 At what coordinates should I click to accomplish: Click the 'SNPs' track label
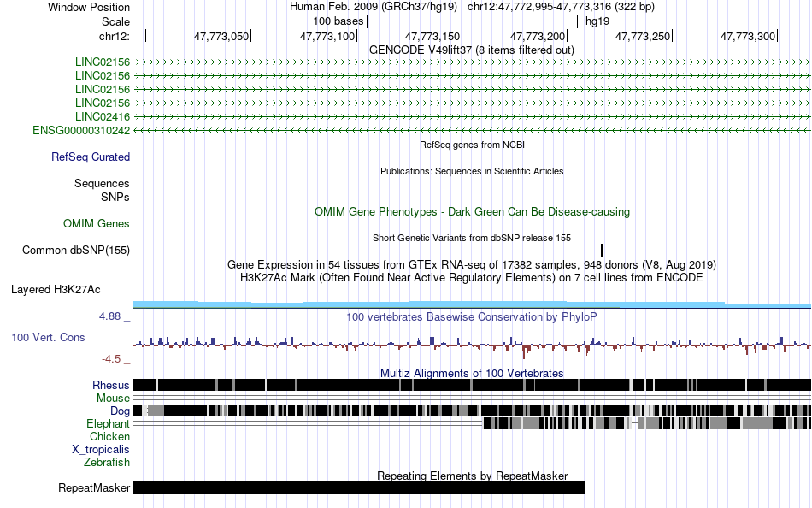(115, 197)
